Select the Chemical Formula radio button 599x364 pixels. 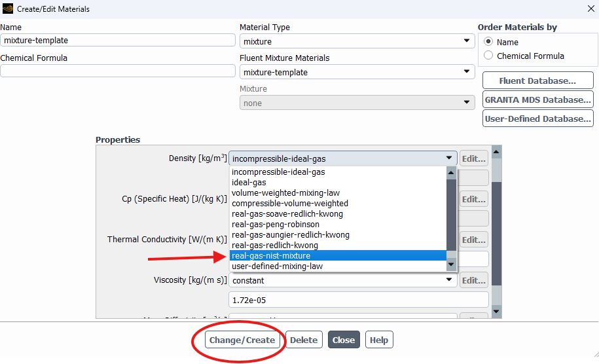(488, 56)
